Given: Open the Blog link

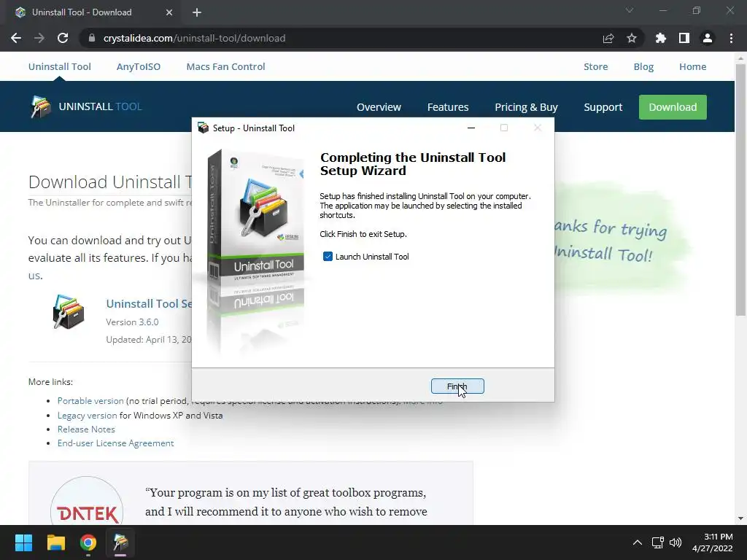Looking at the screenshot, I should point(643,66).
